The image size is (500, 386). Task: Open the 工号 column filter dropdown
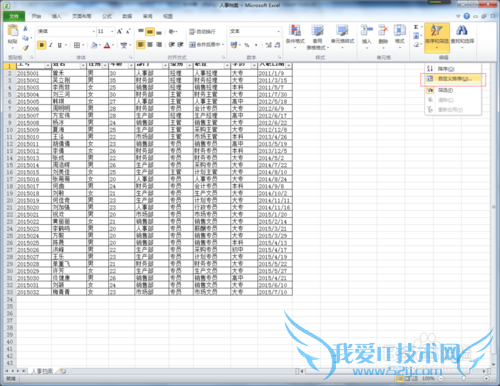48,65
